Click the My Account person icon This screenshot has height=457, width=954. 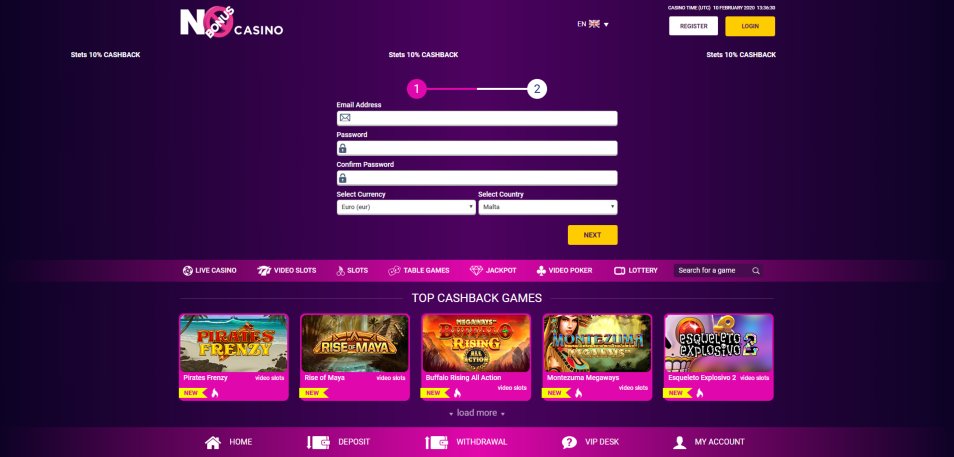(x=680, y=442)
